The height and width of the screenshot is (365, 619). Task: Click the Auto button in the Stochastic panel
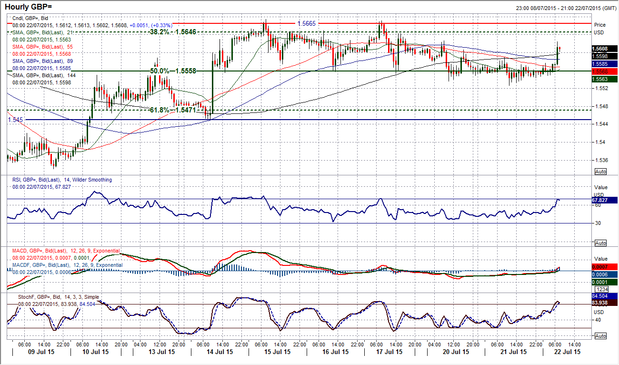pos(600,336)
